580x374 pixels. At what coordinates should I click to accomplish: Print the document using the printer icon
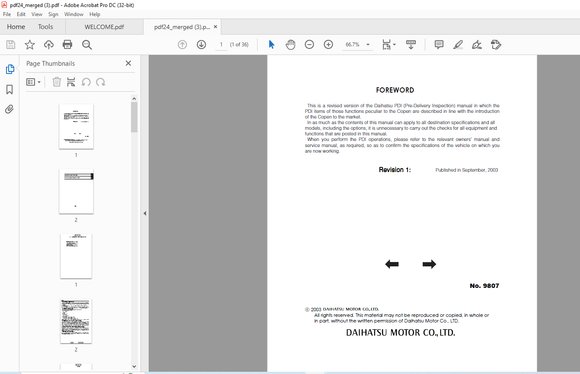(67, 45)
